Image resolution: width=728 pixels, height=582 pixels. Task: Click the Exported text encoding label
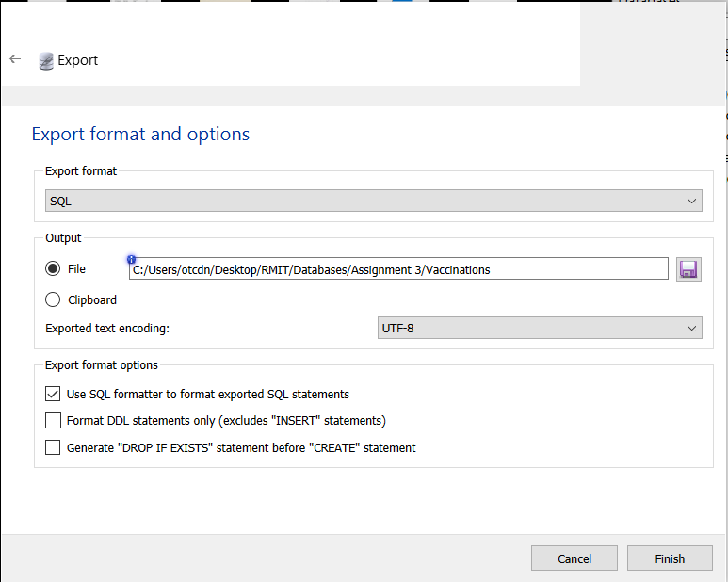pyautogui.click(x=107, y=329)
